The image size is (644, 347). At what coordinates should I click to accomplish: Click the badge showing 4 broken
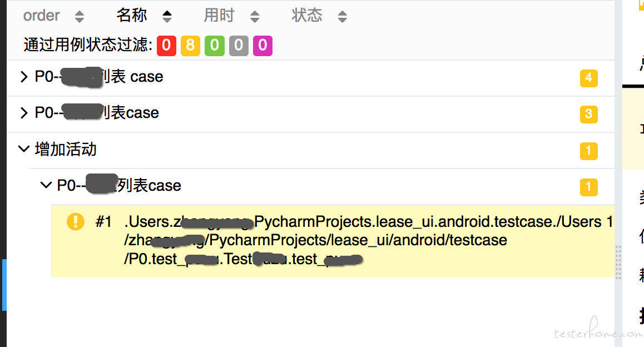588,78
